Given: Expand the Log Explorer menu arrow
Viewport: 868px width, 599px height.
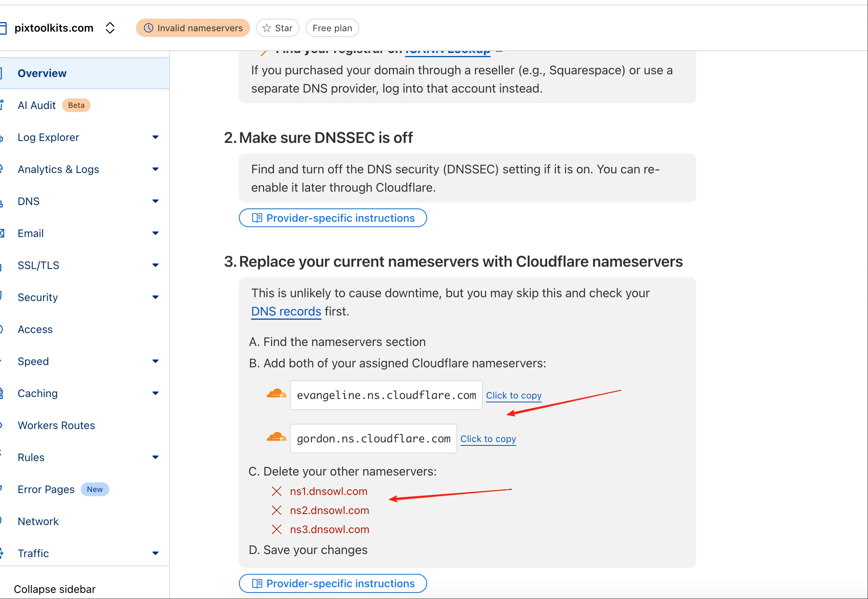Looking at the screenshot, I should click(155, 137).
